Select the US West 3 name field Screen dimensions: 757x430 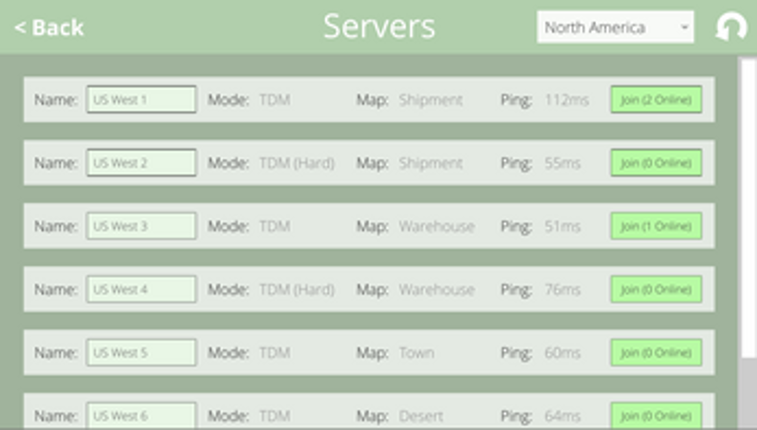tap(141, 226)
